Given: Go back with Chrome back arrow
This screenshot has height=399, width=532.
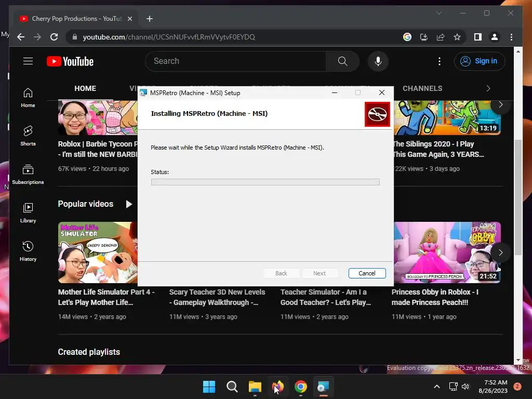Looking at the screenshot, I should tap(21, 37).
